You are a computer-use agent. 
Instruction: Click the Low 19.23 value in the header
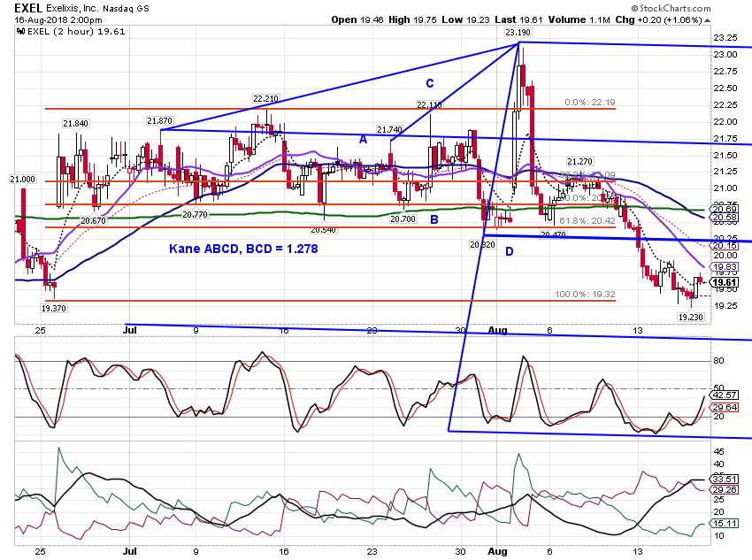pyautogui.click(x=465, y=19)
